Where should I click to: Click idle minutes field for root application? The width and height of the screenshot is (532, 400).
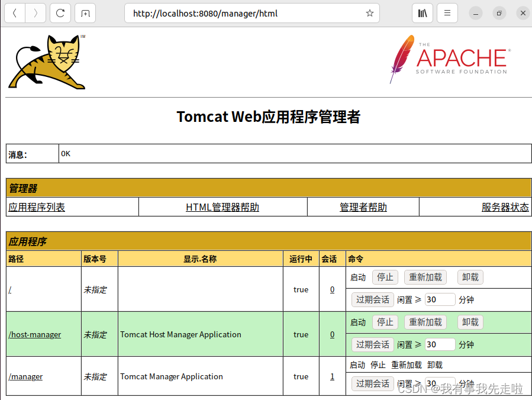[440, 299]
